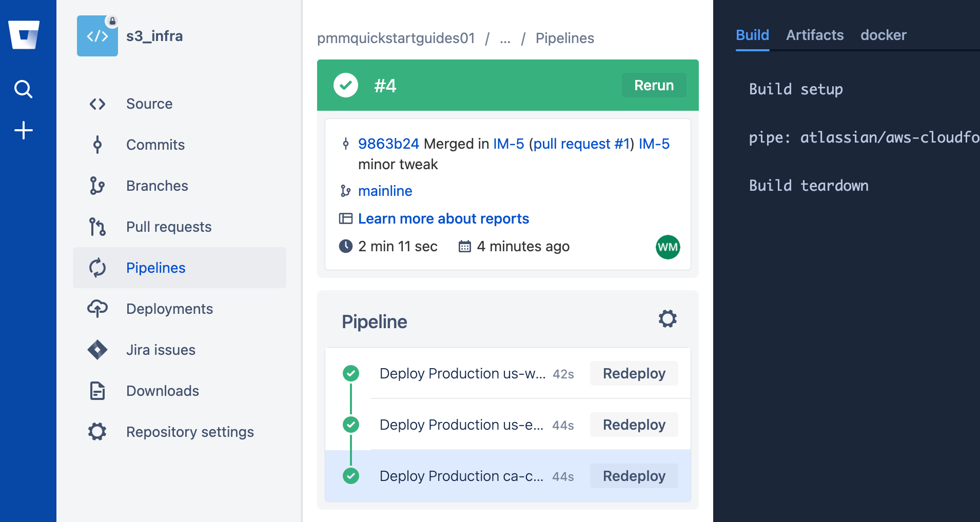Screen dimensions: 980x522
Task: Open Repository settings
Action: coord(190,432)
